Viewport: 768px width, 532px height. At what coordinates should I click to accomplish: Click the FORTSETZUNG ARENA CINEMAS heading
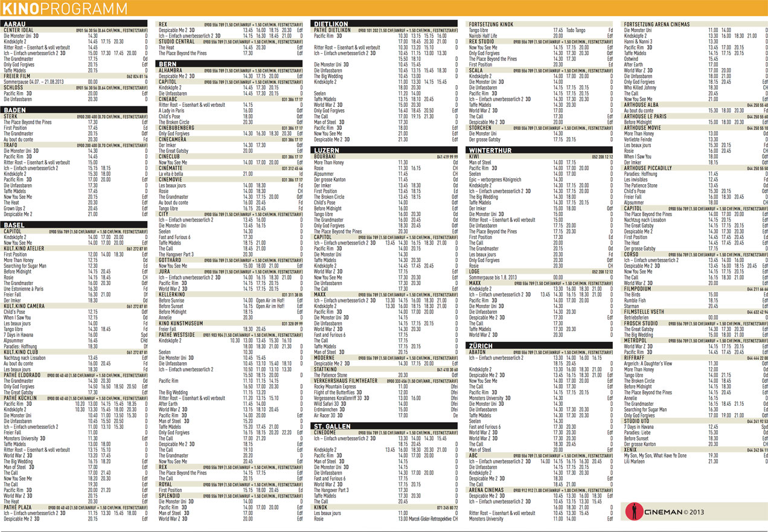pyautogui.click(x=657, y=24)
